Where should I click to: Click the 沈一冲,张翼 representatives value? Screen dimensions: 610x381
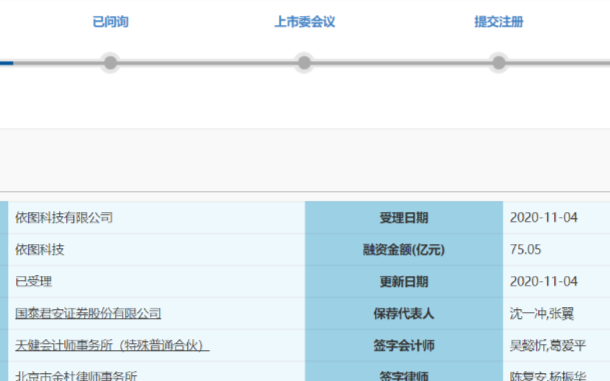542,314
